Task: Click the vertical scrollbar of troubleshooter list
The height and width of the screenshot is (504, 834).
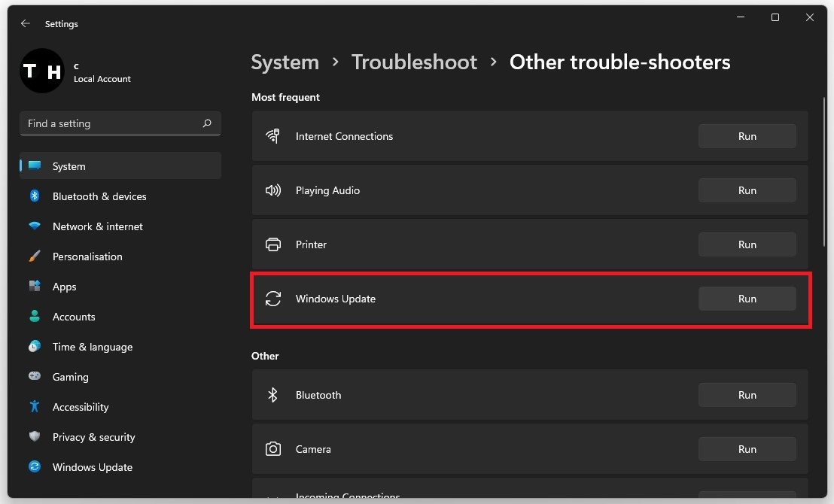Action: [824, 172]
